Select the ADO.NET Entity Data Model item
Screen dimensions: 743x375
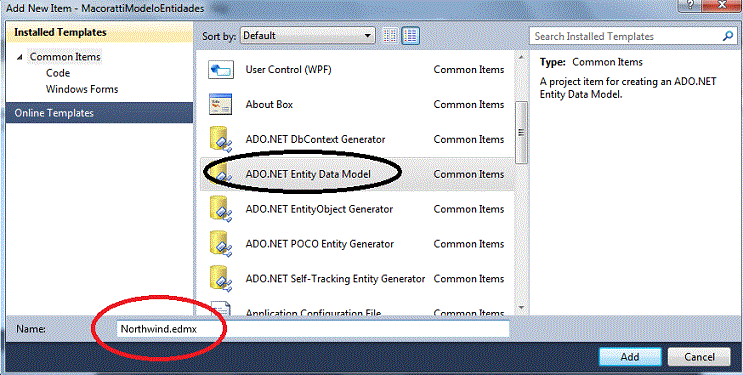(x=358, y=174)
